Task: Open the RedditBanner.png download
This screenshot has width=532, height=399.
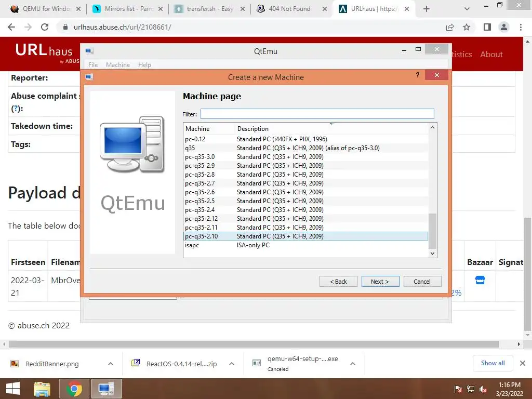Action: (52, 364)
